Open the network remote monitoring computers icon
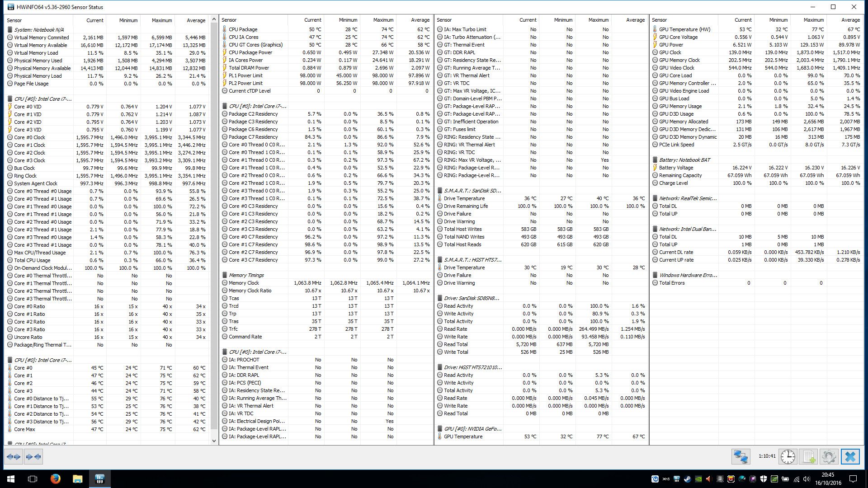 pyautogui.click(x=741, y=457)
